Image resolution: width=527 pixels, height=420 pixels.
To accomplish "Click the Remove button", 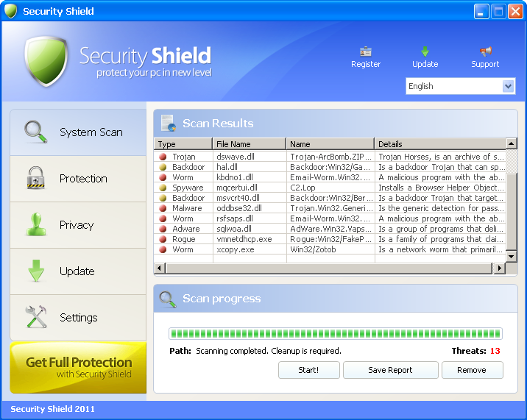I will (x=473, y=370).
